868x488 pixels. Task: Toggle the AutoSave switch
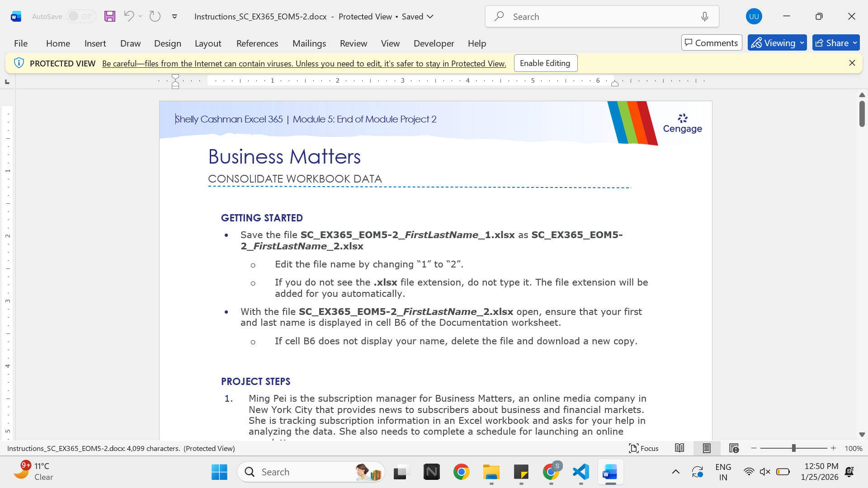point(81,16)
